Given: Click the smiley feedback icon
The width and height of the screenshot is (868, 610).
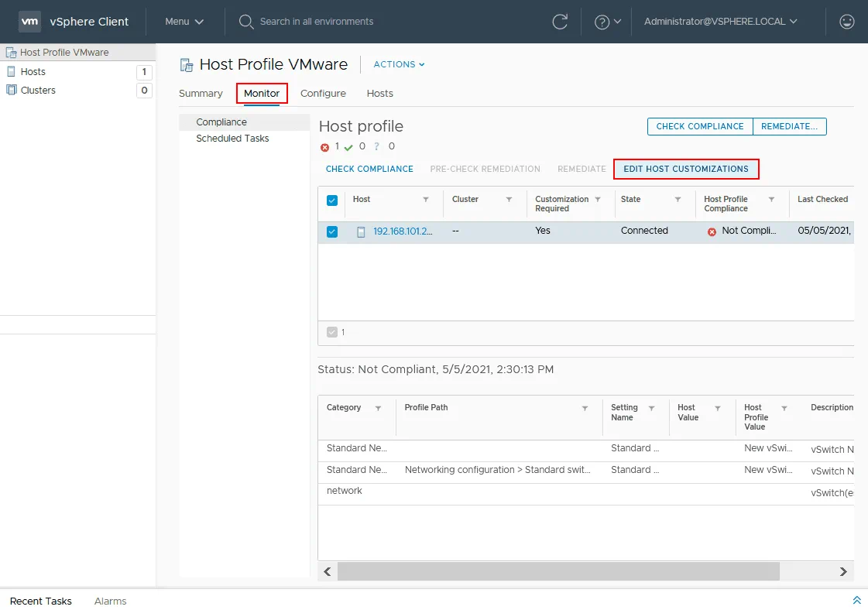Looking at the screenshot, I should (x=847, y=22).
